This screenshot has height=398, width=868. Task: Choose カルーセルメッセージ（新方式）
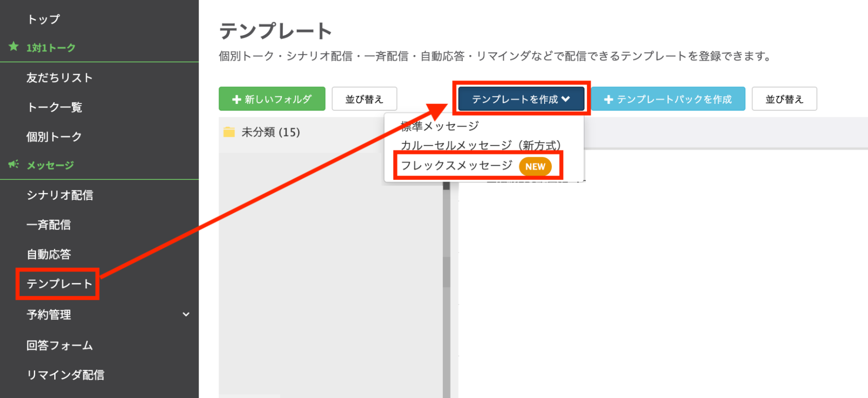click(481, 145)
